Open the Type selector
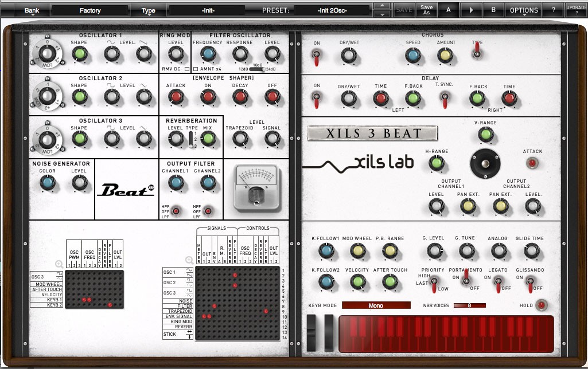The image size is (588, 369). coord(149,10)
